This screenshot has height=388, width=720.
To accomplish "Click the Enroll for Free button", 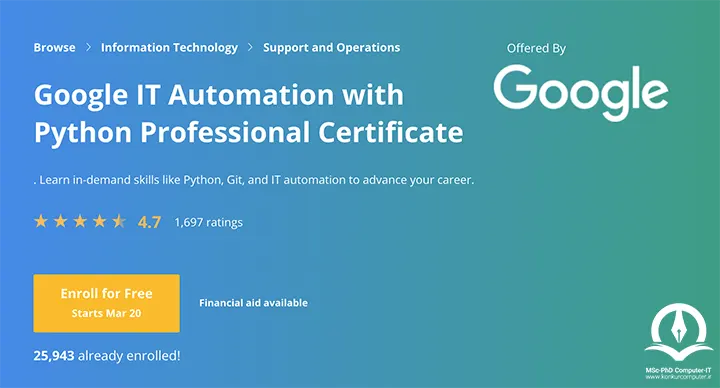I will (x=107, y=303).
